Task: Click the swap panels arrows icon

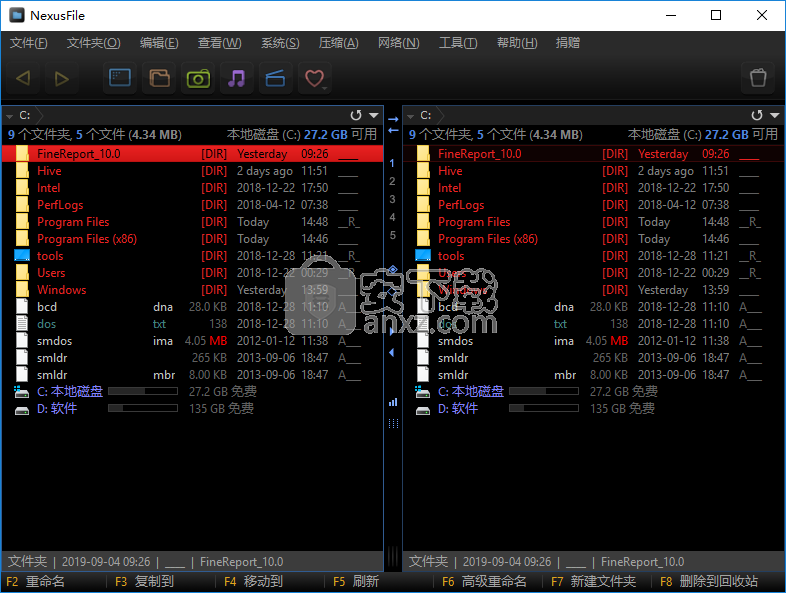Action: click(x=393, y=125)
